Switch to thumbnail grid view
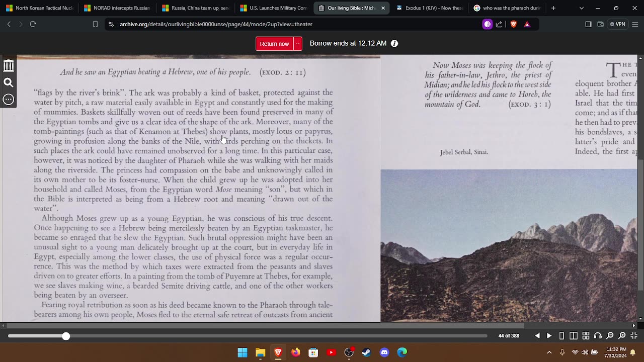644x362 pixels. point(586,336)
